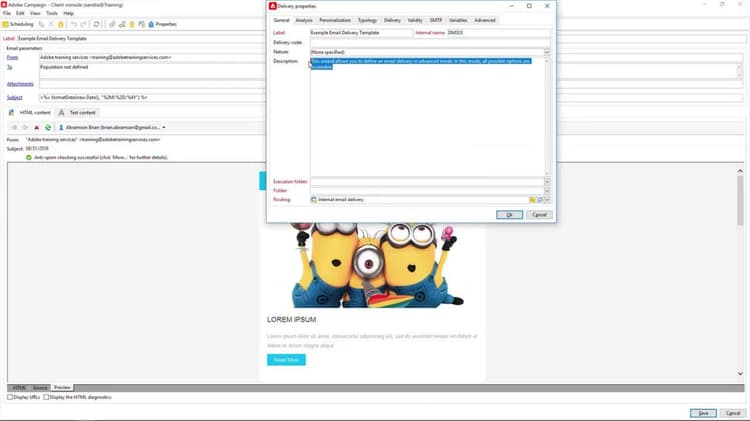Click Cancel beside Save in the main window
This screenshot has width=750, height=421.
tap(733, 413)
